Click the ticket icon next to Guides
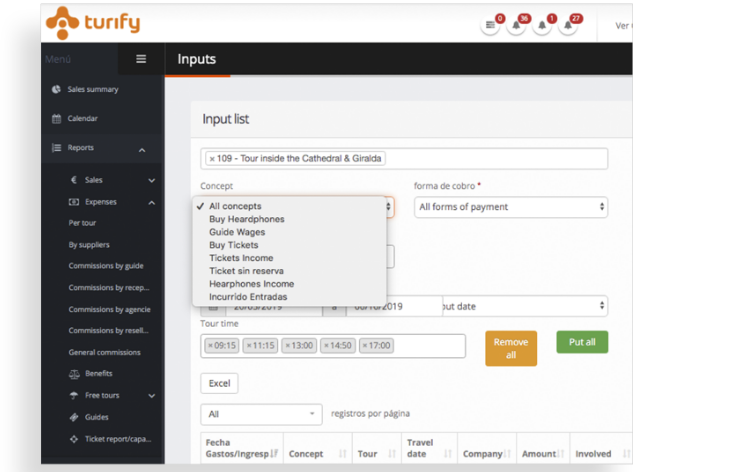Screen dimensions: 743x472 [x=74, y=417]
